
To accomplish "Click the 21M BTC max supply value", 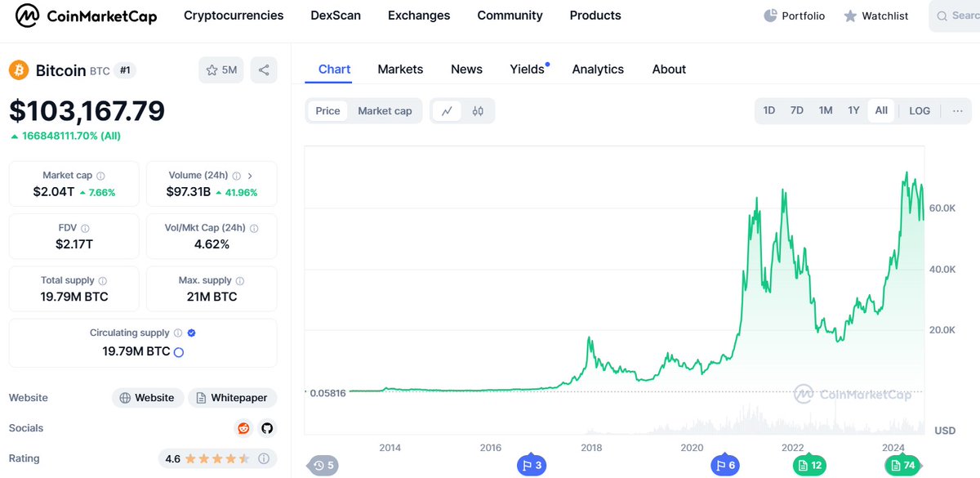I will tap(212, 297).
